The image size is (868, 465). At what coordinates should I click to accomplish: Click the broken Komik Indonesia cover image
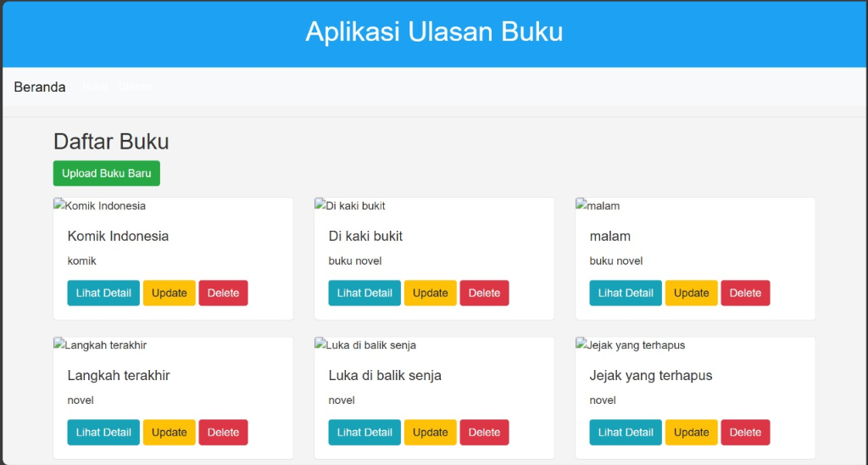tap(100, 205)
